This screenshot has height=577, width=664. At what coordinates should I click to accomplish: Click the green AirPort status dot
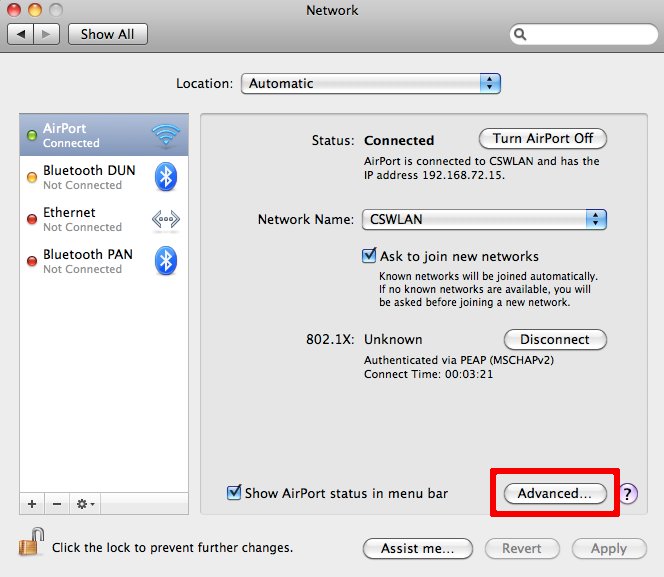coord(32,135)
